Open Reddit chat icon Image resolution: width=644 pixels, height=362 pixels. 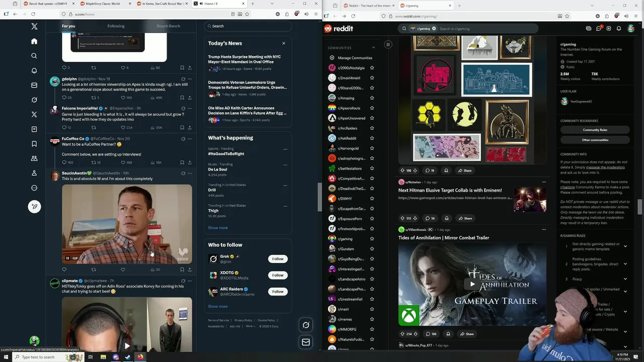pyautogui.click(x=599, y=29)
